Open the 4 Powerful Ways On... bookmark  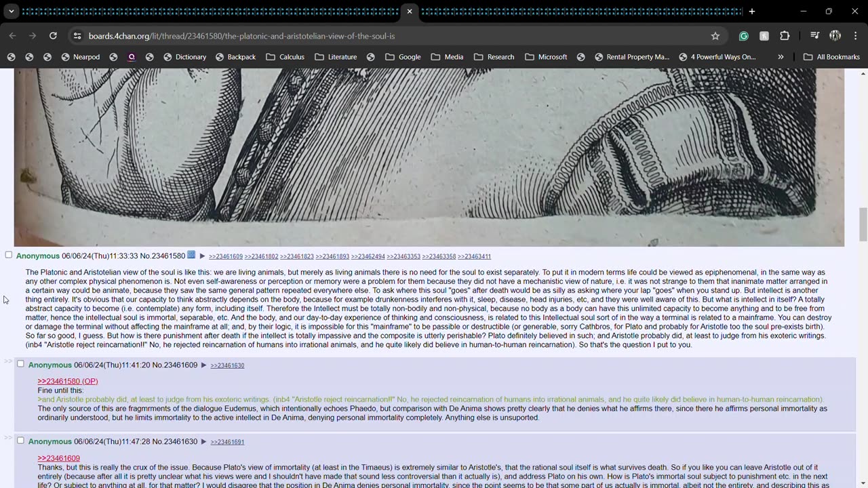tap(717, 57)
